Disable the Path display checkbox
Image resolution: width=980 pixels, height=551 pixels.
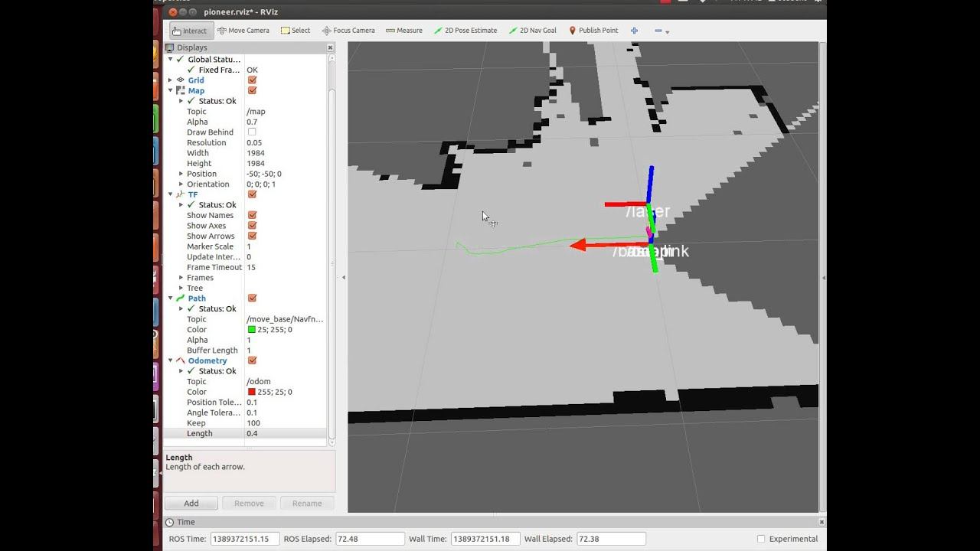coord(252,298)
